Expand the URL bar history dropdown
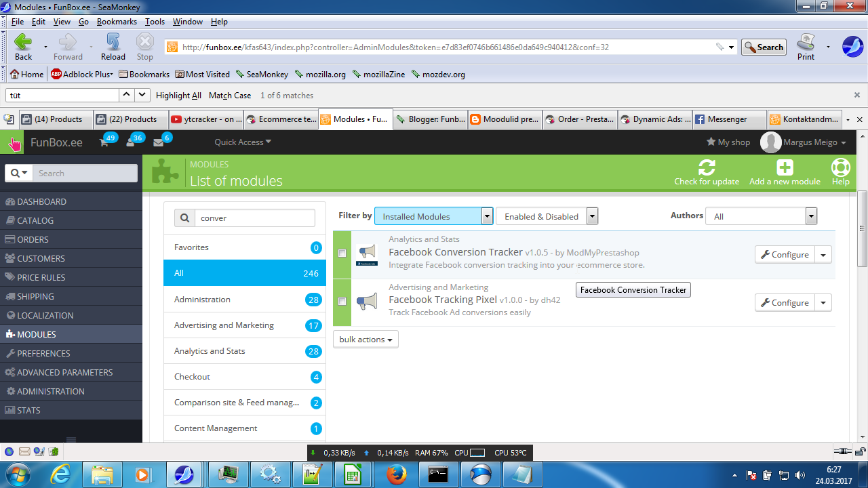Screen dimensions: 868x488 coord(731,47)
